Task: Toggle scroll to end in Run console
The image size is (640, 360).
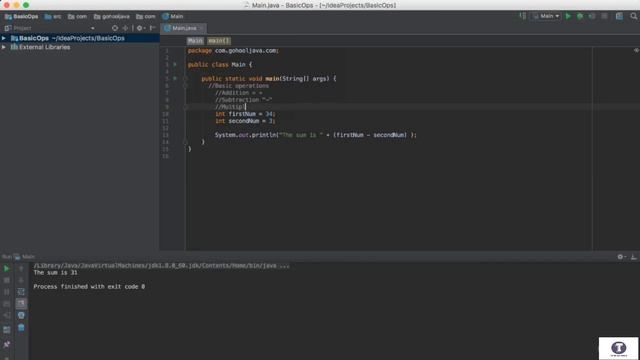Action: (21, 304)
